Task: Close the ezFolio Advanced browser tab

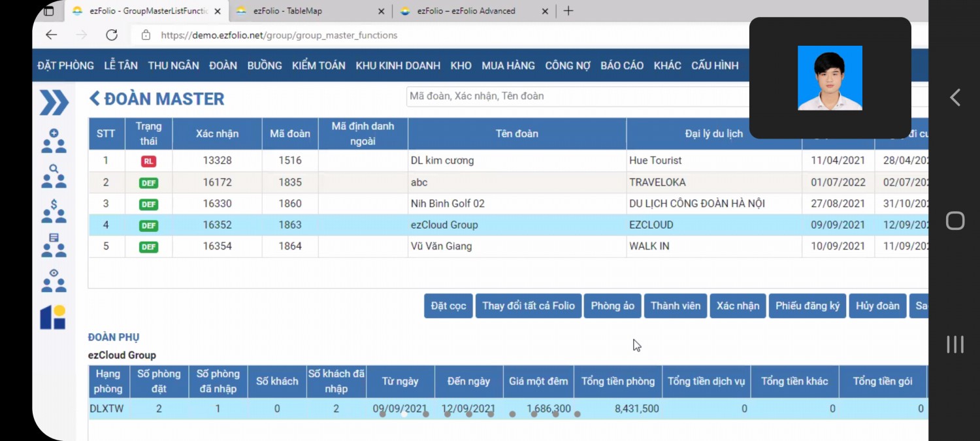Action: 545,11
